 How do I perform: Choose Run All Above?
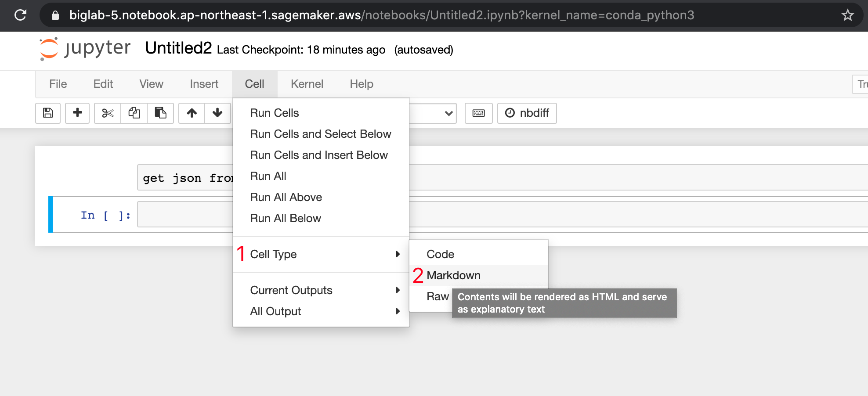pos(321,197)
